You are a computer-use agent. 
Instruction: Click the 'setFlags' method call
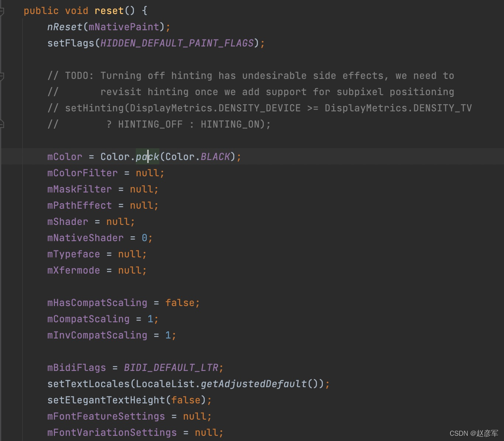[x=70, y=43]
